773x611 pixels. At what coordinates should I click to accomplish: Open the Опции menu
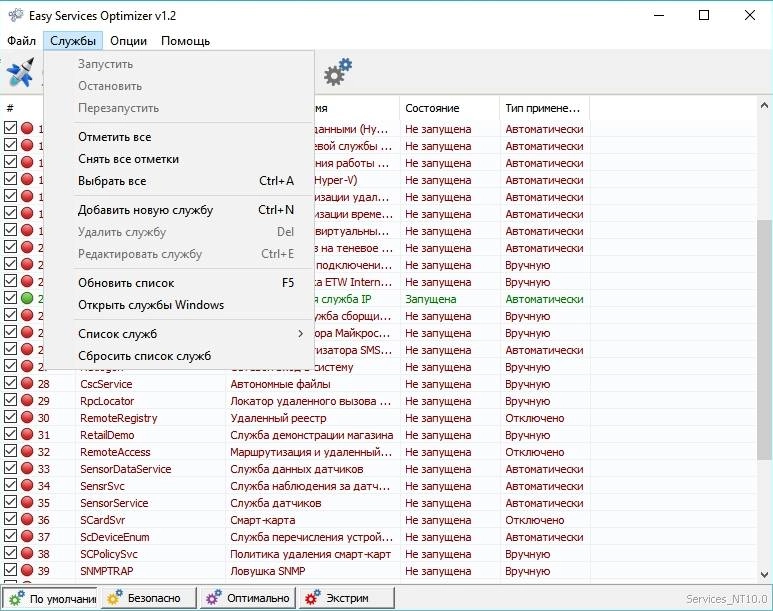(x=128, y=41)
